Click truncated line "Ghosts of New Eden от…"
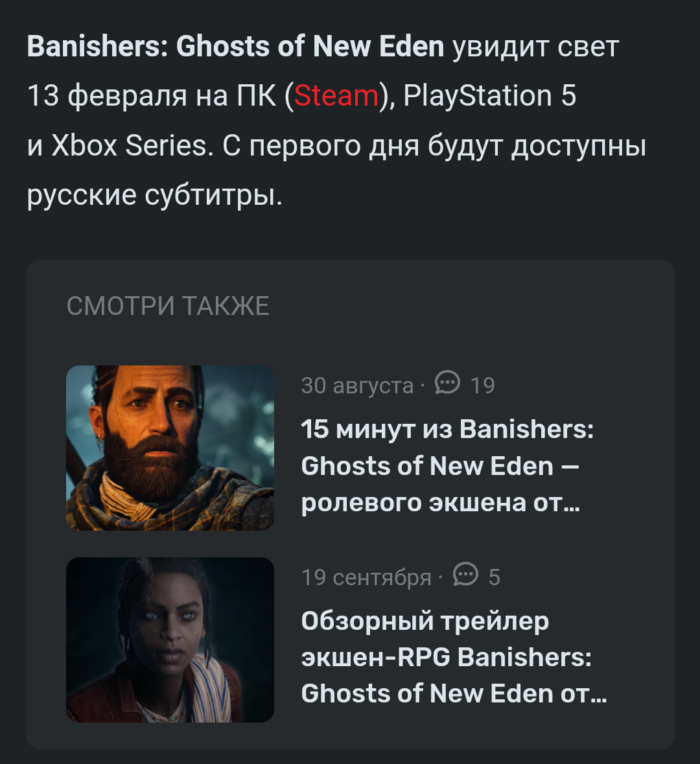This screenshot has width=700, height=764. pyautogui.click(x=454, y=693)
